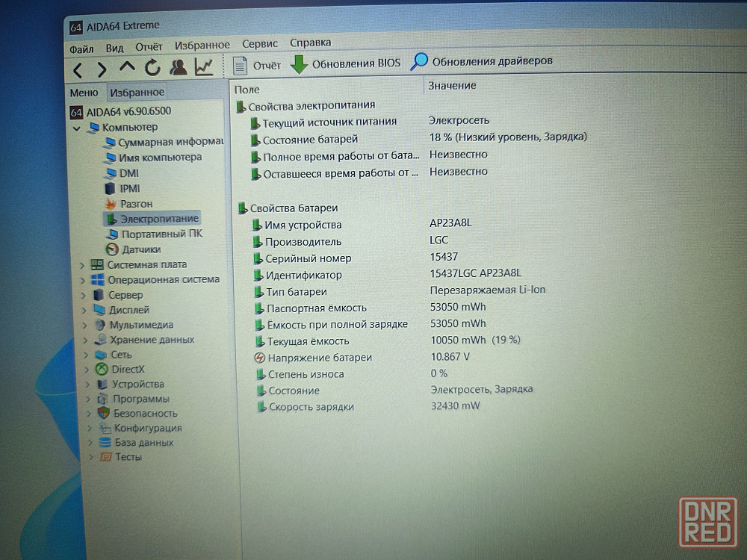This screenshot has width=747, height=560.
Task: Select the AIDA64 v6.90.6500 root node
Action: (x=120, y=112)
